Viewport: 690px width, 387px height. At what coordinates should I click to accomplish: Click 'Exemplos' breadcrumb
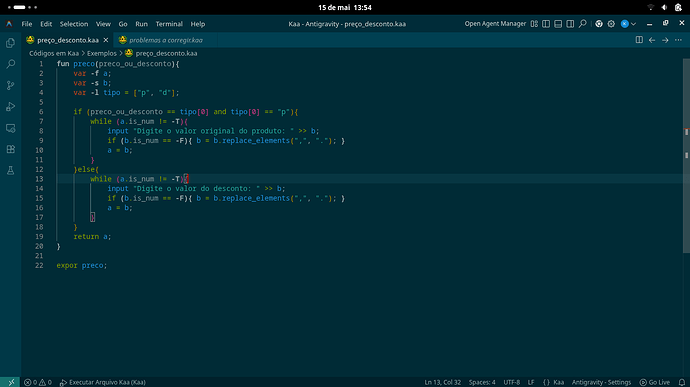pyautogui.click(x=102, y=53)
